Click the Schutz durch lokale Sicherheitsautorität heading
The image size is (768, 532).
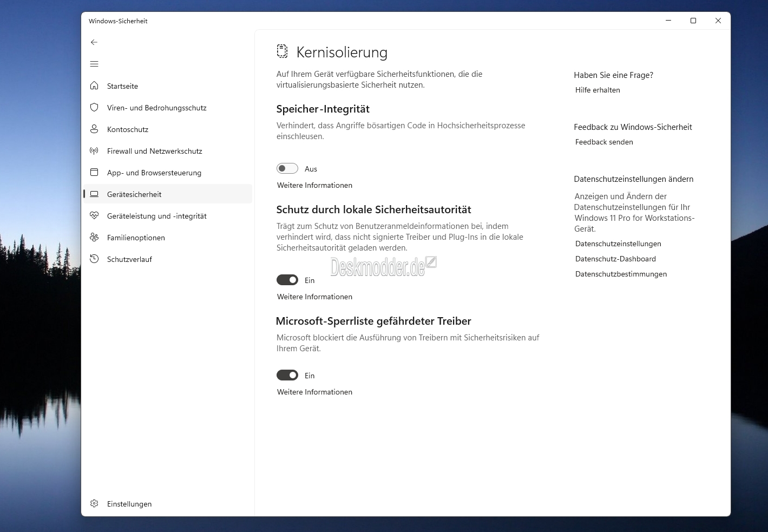[373, 209]
